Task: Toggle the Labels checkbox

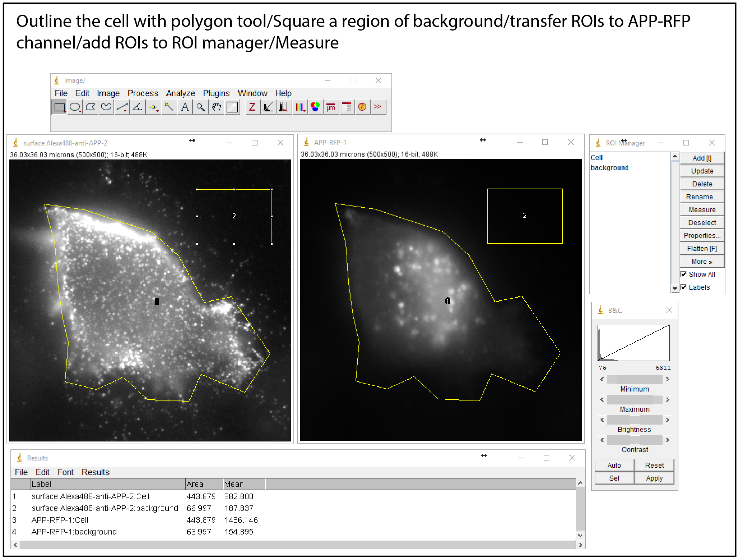Action: point(684,287)
